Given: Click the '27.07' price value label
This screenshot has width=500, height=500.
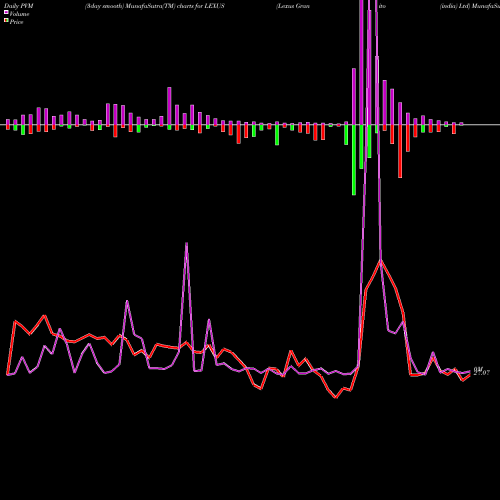Looking at the screenshot, I should click(482, 373).
